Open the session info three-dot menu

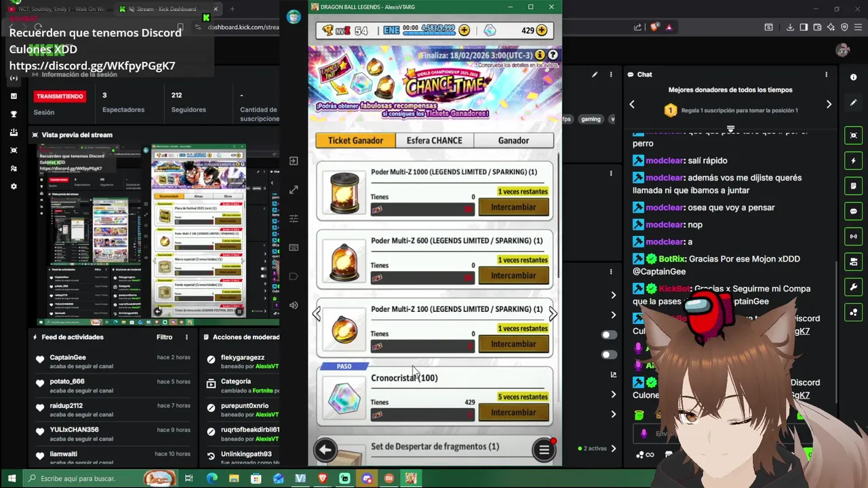pyautogui.click(x=611, y=75)
